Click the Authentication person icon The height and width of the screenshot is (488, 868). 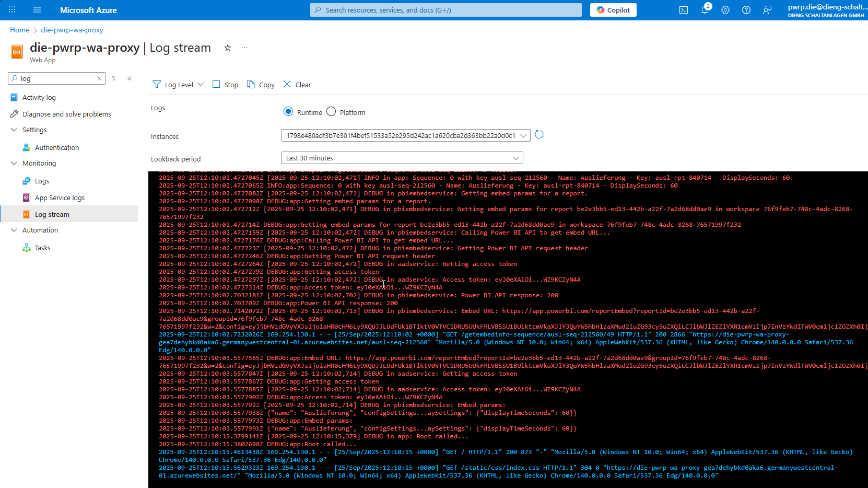coord(27,147)
